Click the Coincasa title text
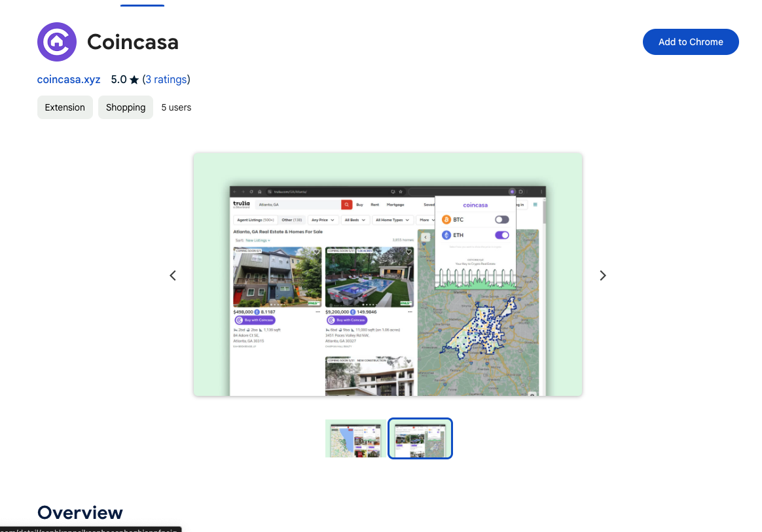762x532 pixels. tap(133, 42)
